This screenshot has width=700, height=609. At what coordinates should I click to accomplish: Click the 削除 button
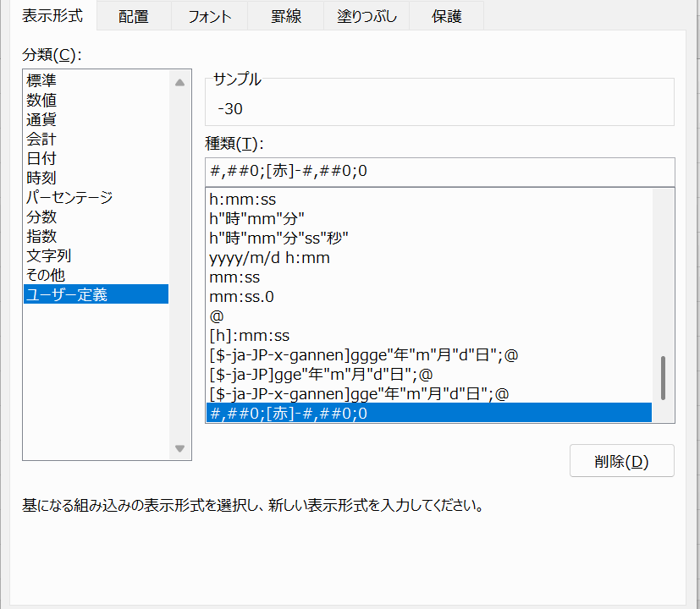[x=621, y=462]
